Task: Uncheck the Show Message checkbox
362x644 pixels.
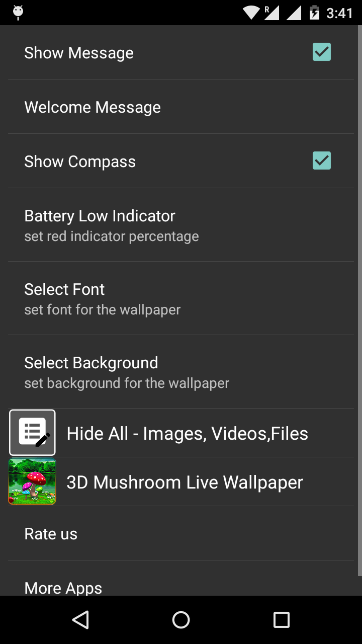Action: coord(321,52)
